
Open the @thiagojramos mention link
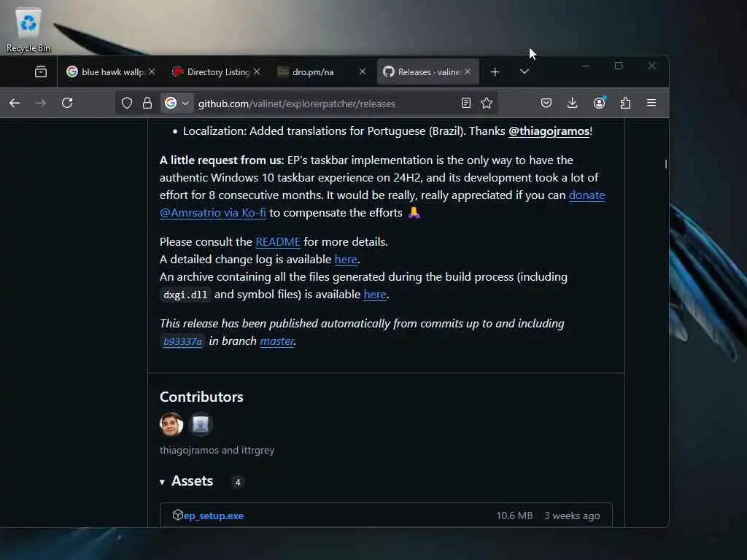point(549,131)
